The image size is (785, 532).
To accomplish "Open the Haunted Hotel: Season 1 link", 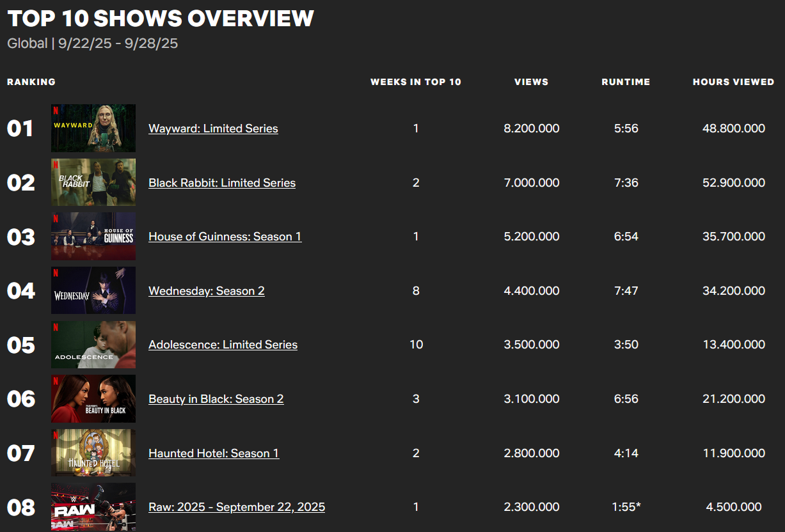I will pos(214,453).
